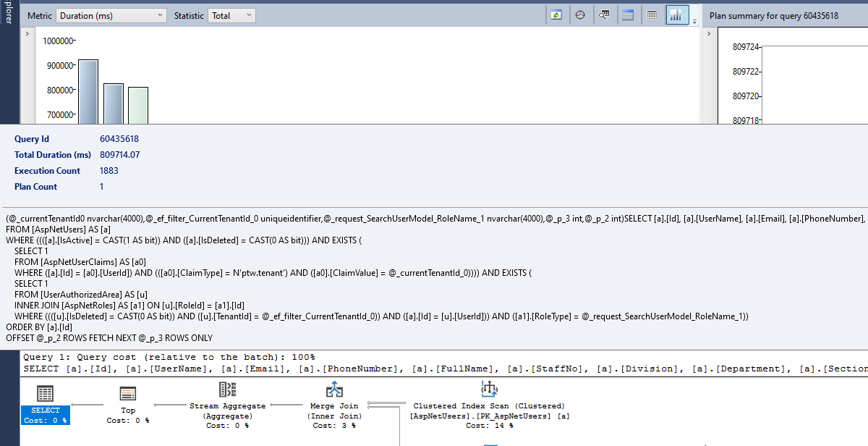Open the toolbar overflow options arrow
This screenshot has height=446, width=868.
pos(695,22)
